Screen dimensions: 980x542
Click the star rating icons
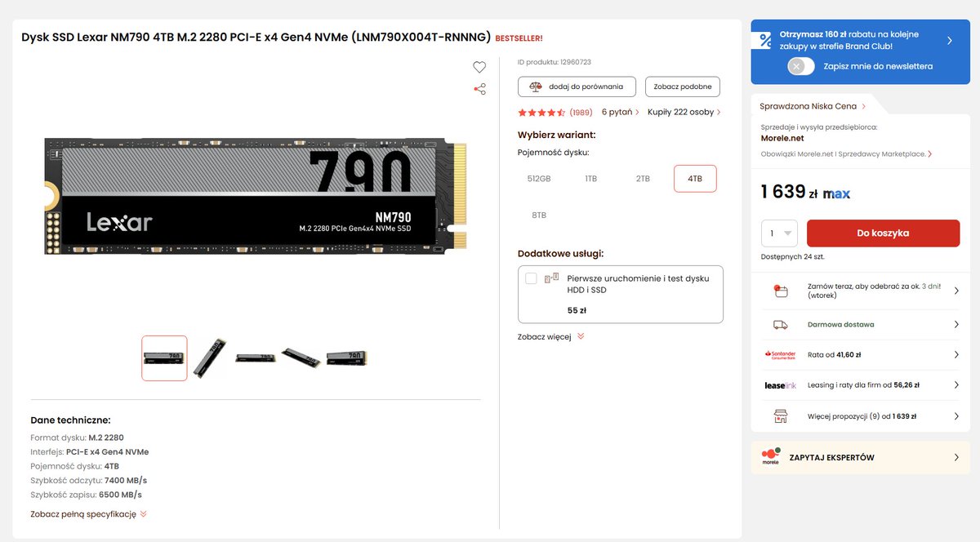click(541, 113)
